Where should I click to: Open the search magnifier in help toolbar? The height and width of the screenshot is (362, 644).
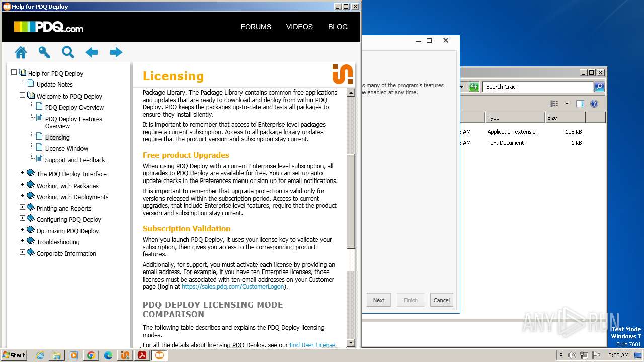(x=68, y=52)
